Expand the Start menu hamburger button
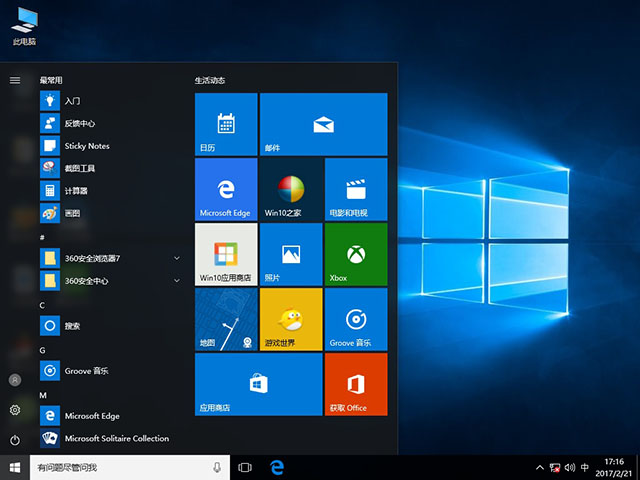Viewport: 640px width, 480px height. click(x=15, y=80)
